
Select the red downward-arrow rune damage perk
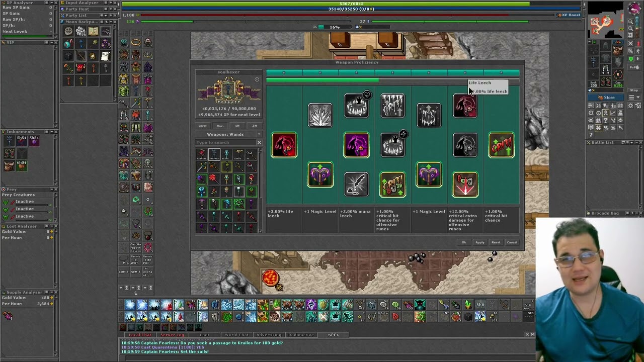point(465,184)
